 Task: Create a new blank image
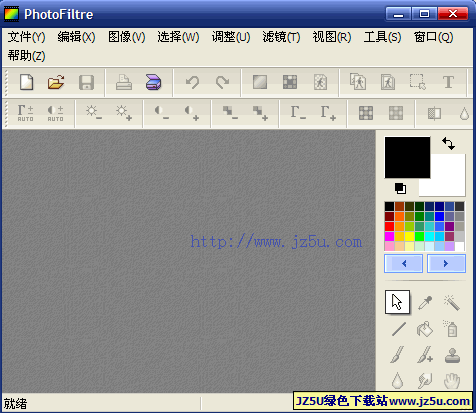26,82
